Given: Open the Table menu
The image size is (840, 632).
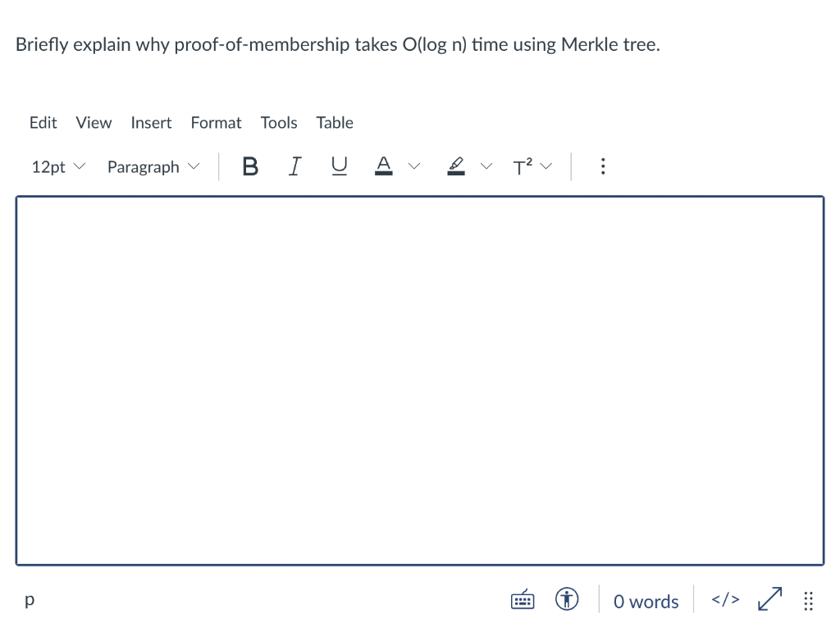Looking at the screenshot, I should coord(335,122).
